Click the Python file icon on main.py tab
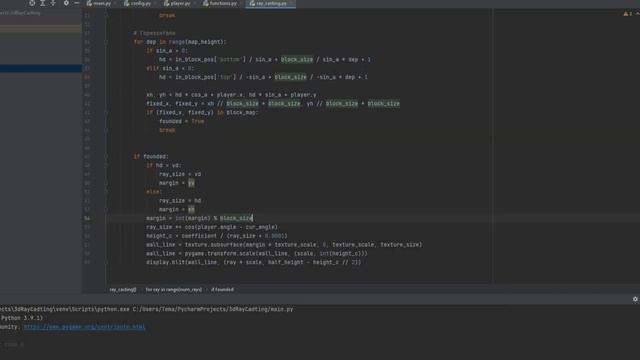640x360 pixels. coord(89,4)
